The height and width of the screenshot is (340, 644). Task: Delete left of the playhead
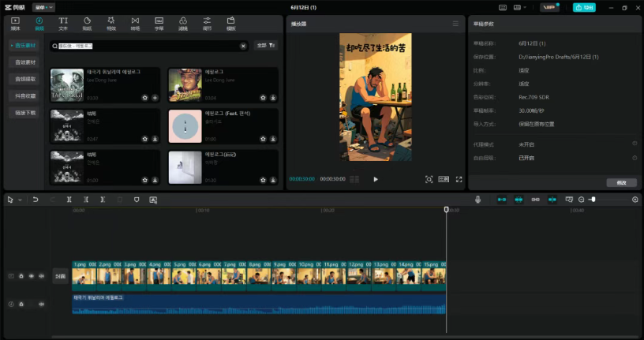click(x=86, y=200)
